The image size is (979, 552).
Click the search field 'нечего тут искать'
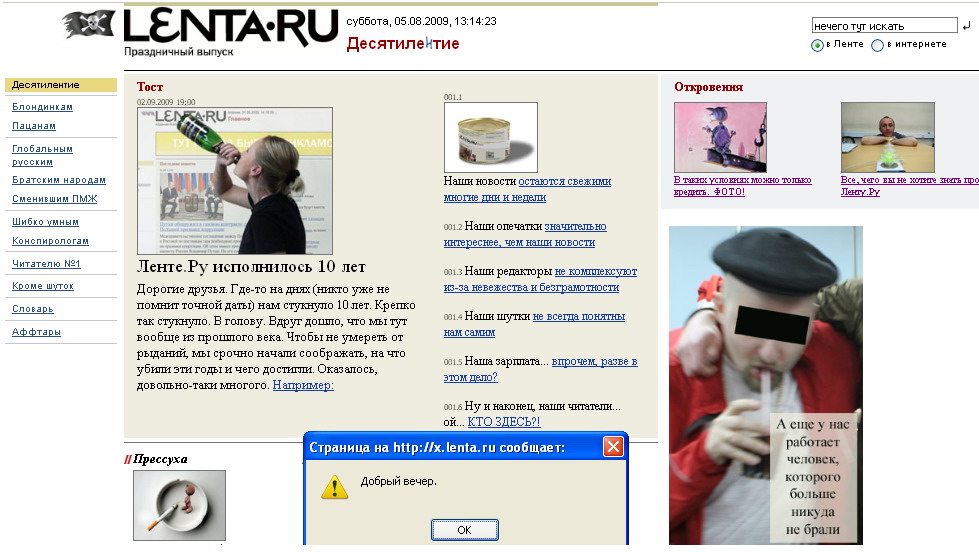(x=884, y=26)
